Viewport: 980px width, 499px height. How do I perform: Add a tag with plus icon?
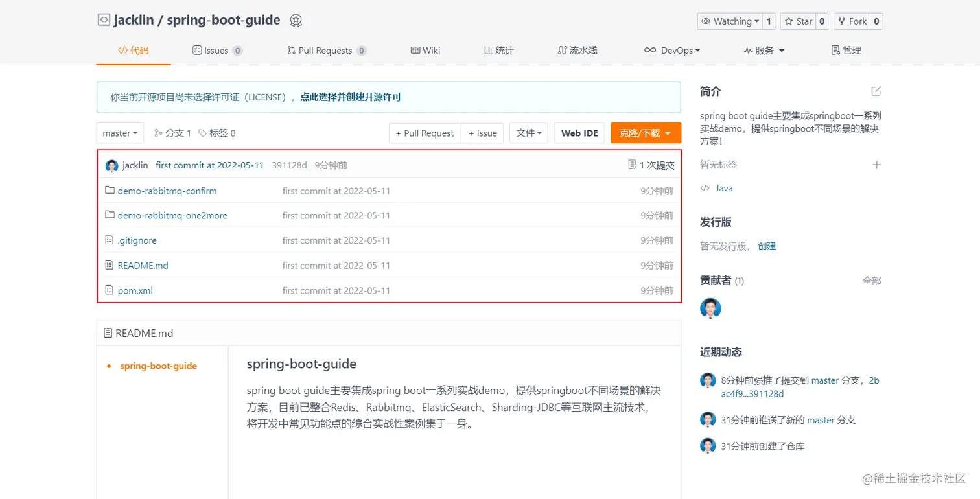[x=877, y=165]
